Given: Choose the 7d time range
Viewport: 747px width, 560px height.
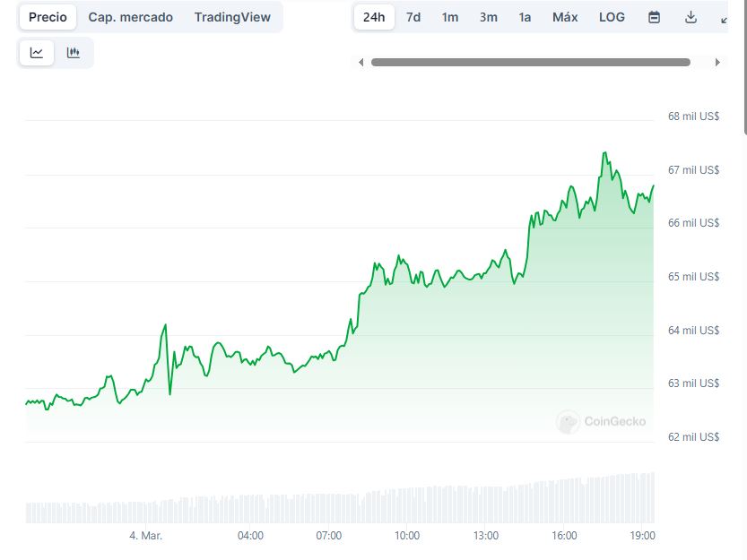Looking at the screenshot, I should (x=413, y=17).
